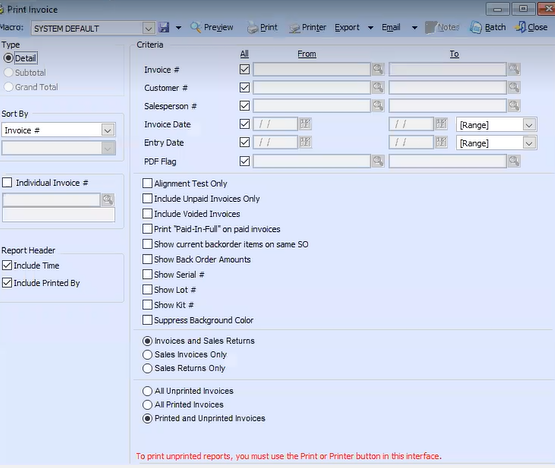Open the Sort By Invoice # dropdown
This screenshot has width=555, height=468.
click(x=108, y=130)
